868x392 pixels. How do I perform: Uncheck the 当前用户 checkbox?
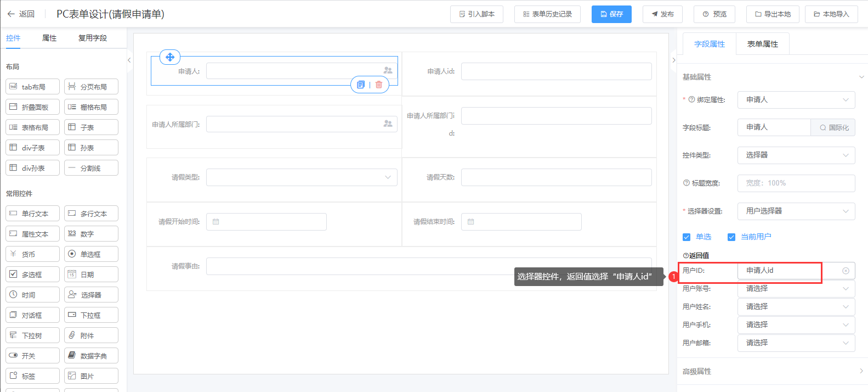pyautogui.click(x=731, y=237)
